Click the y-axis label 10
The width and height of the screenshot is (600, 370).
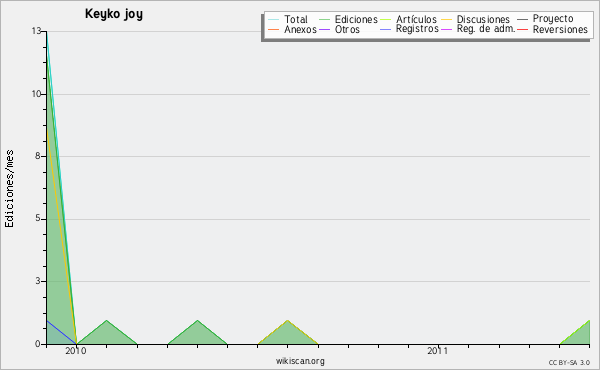tap(36, 94)
